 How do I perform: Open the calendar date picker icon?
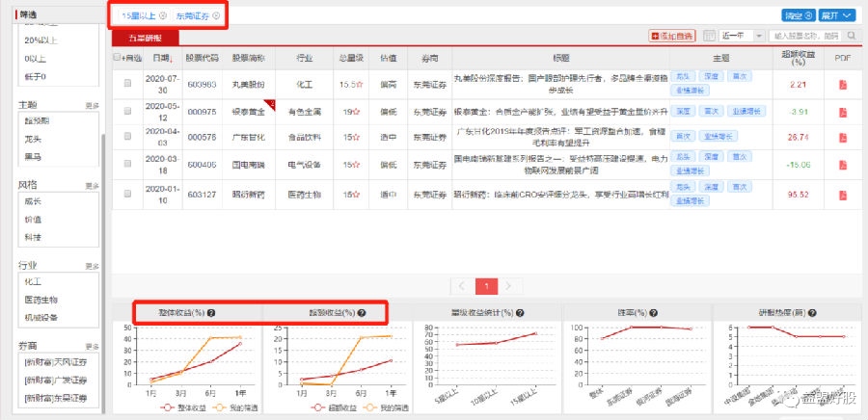pyautogui.click(x=710, y=37)
